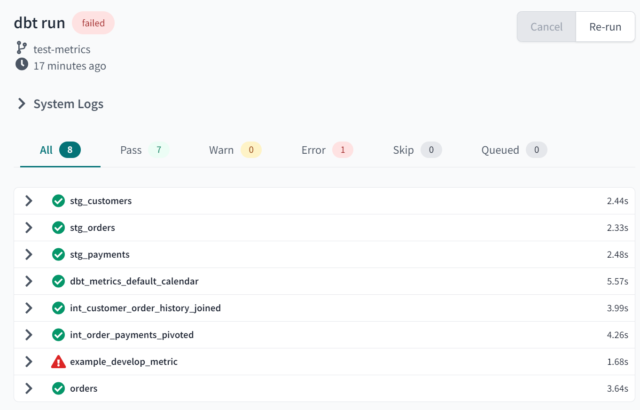Click the success icon for dbt_metrics_default_calendar
Screen dimensions: 640x410
58,281
